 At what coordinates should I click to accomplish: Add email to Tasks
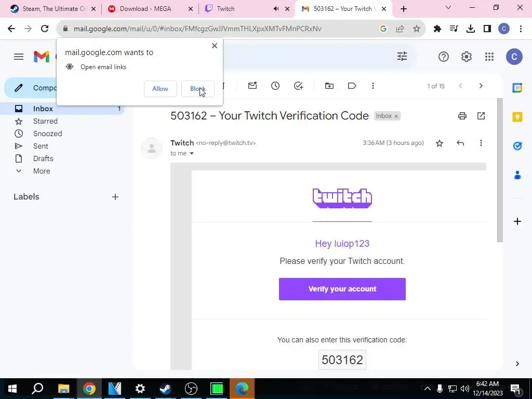298,86
